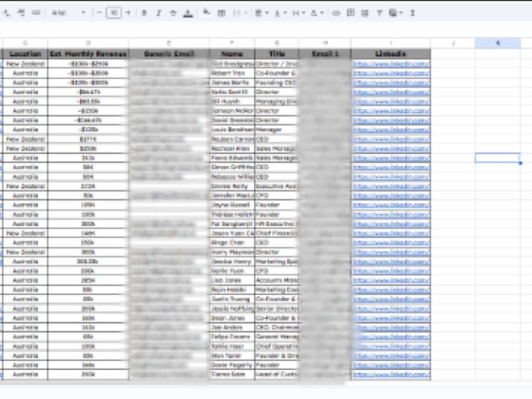The width and height of the screenshot is (532, 399).
Task: Select column J by its header
Action: click(453, 43)
